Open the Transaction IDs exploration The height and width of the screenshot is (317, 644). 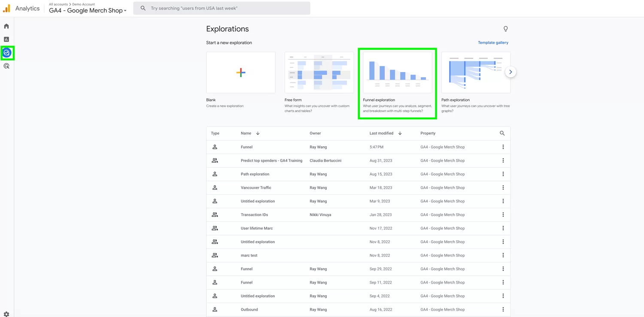[x=254, y=214]
